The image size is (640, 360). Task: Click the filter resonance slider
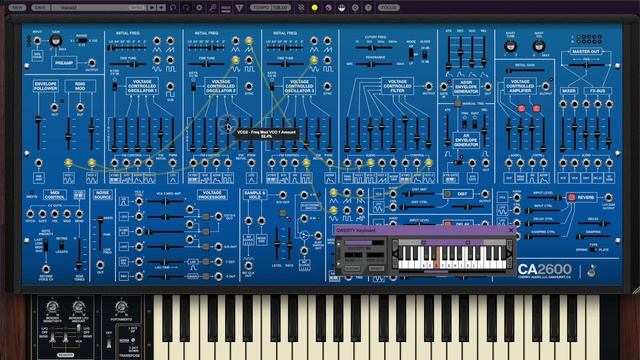373,64
